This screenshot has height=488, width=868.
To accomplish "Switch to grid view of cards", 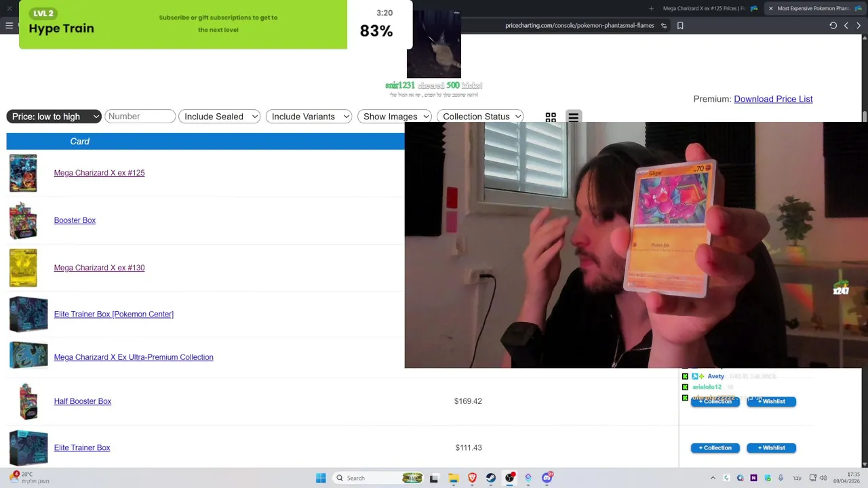I will tap(551, 117).
